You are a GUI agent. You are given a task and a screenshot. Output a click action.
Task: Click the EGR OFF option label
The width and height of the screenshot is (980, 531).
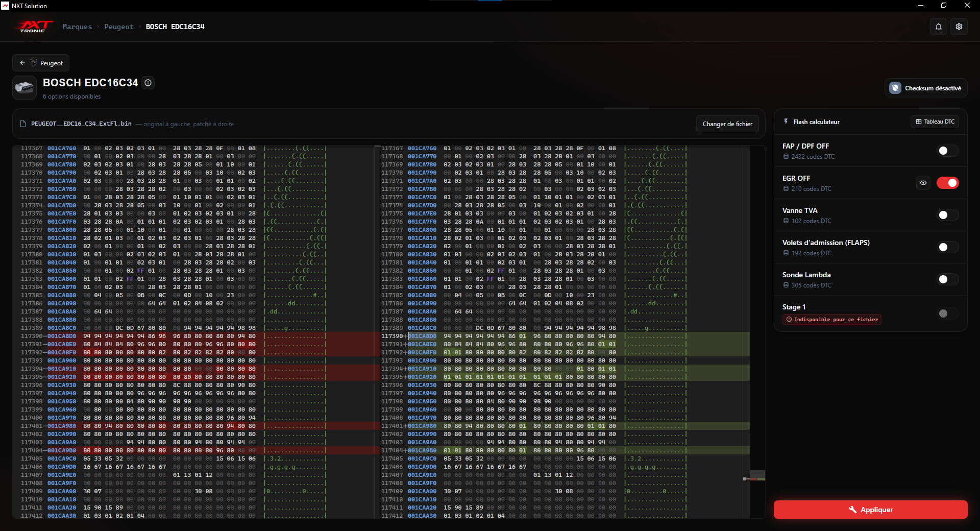tap(796, 178)
